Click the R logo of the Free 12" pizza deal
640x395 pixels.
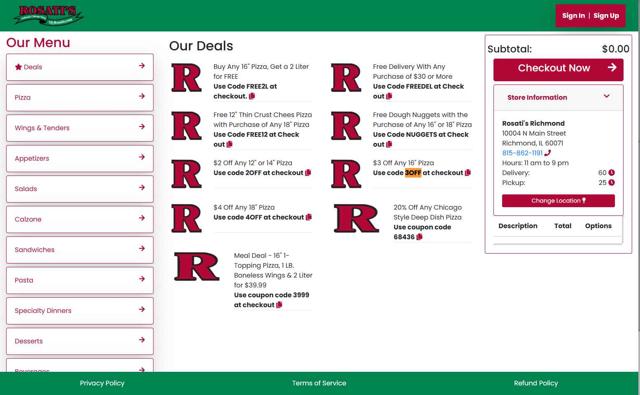tap(187, 126)
